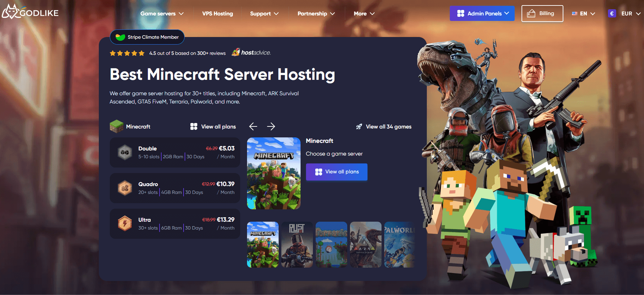Viewport: 644px width, 295px height.
Task: Open the Billing page
Action: (x=542, y=13)
